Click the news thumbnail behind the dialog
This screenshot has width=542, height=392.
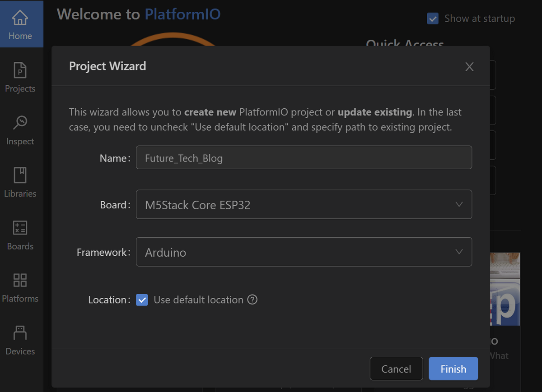[x=505, y=289]
